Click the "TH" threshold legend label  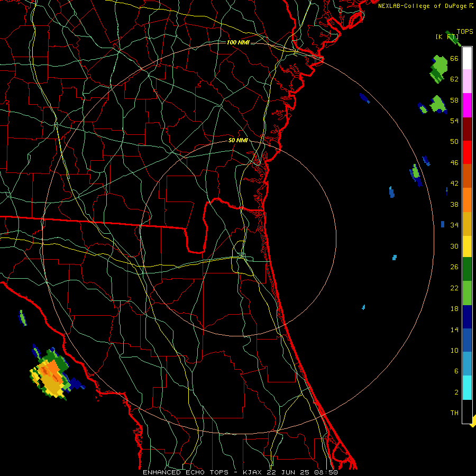point(454,413)
